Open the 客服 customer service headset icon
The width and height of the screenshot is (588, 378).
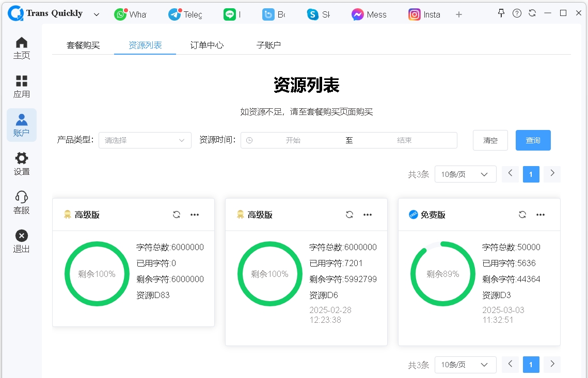click(x=21, y=203)
